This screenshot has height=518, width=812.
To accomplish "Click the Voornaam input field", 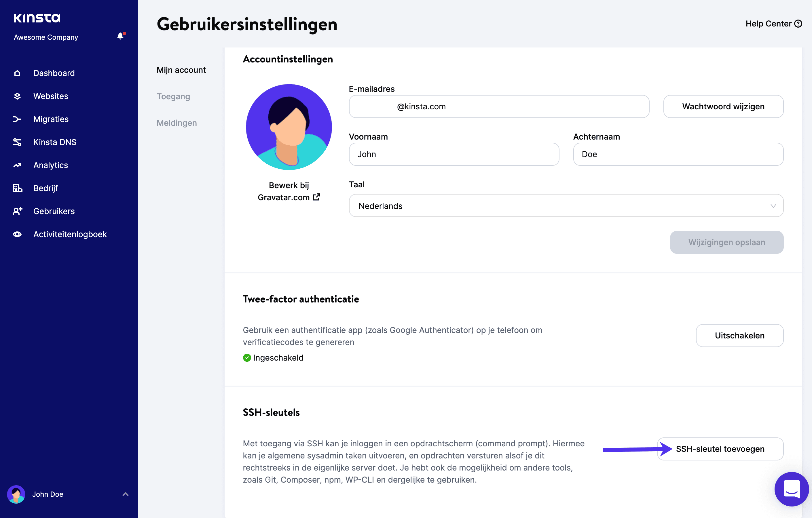I will tap(454, 154).
